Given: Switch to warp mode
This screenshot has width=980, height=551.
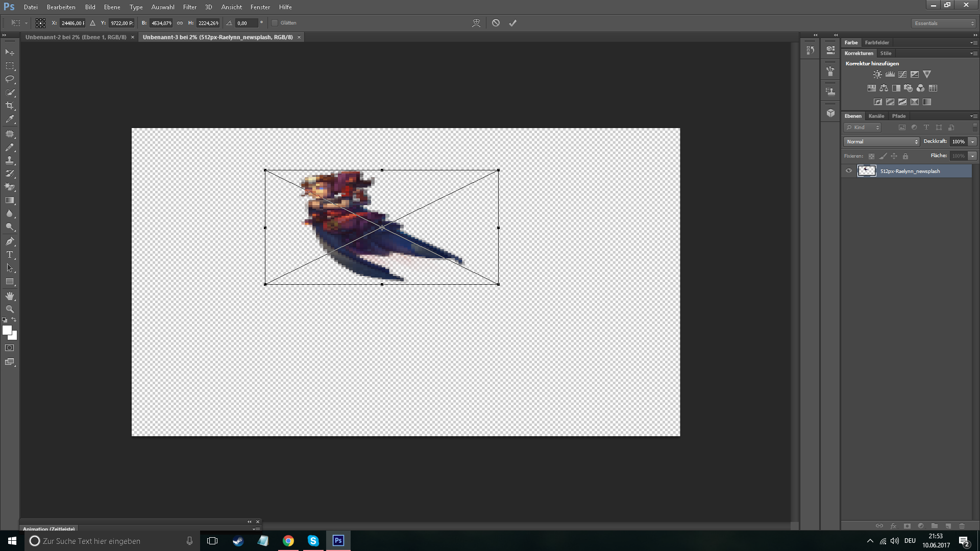Looking at the screenshot, I should tap(476, 23).
